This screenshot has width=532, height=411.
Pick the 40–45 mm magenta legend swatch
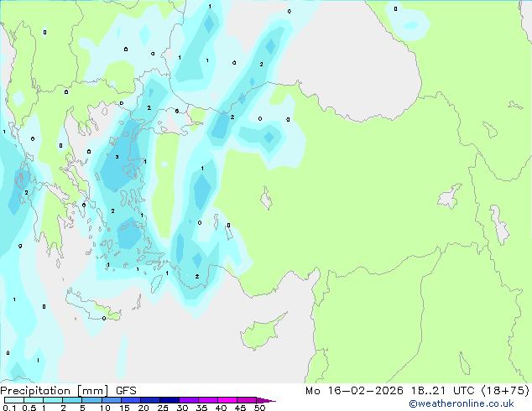click(227, 400)
